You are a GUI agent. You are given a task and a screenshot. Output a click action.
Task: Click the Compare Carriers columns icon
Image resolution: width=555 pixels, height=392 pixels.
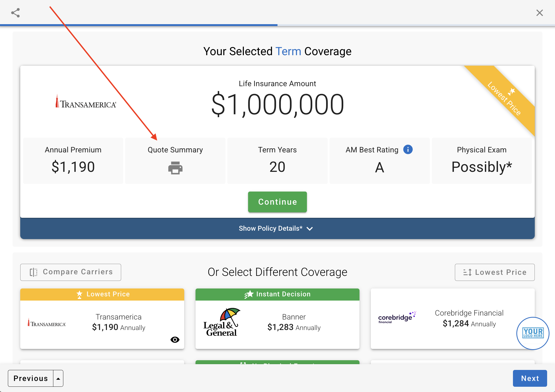pos(33,272)
